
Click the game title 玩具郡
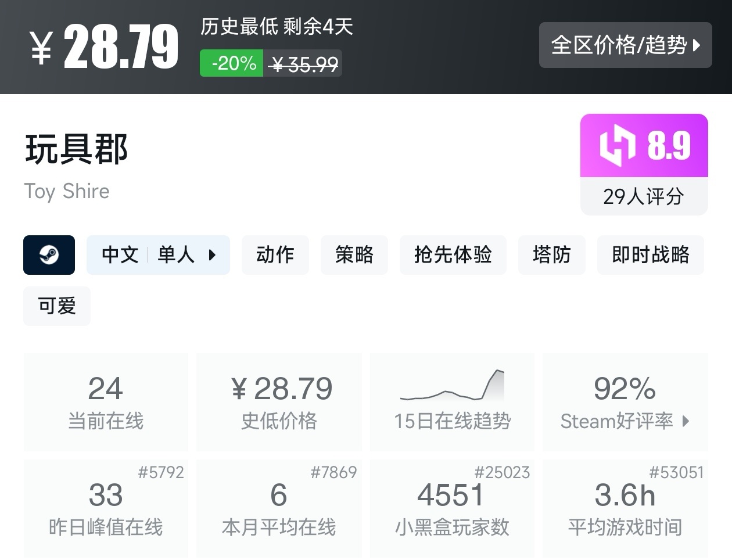76,150
